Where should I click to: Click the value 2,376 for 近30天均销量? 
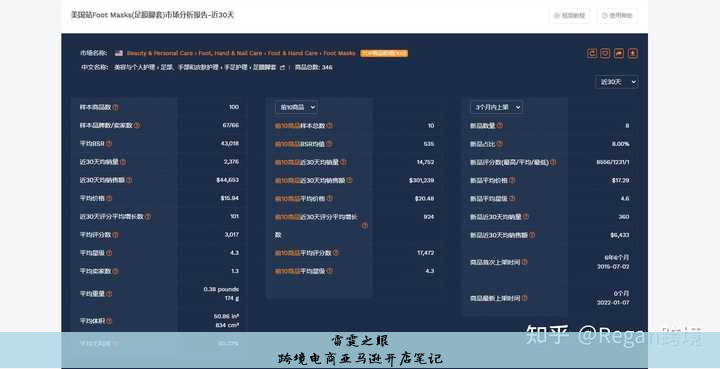231,162
